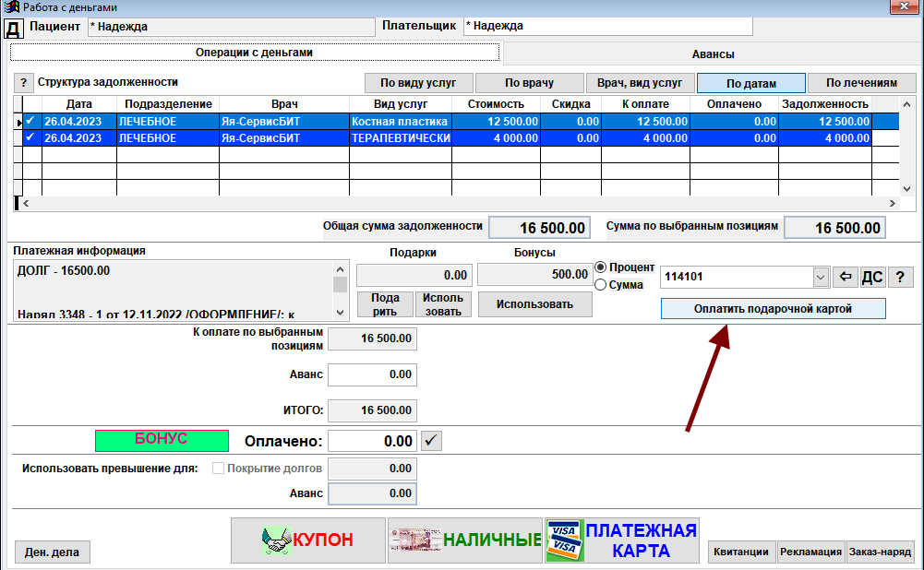Viewport: 924px width, 570px height.
Task: Click the green БОНУС indicator
Action: 162,440
